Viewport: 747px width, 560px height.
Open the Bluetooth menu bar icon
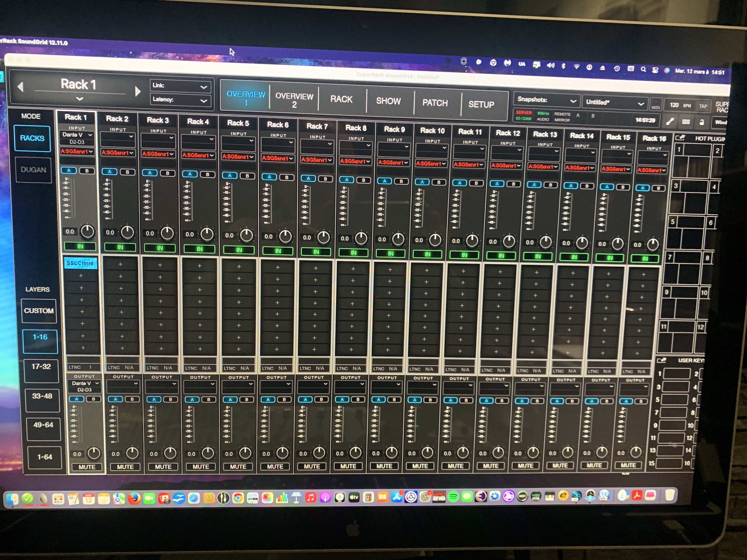click(x=563, y=66)
